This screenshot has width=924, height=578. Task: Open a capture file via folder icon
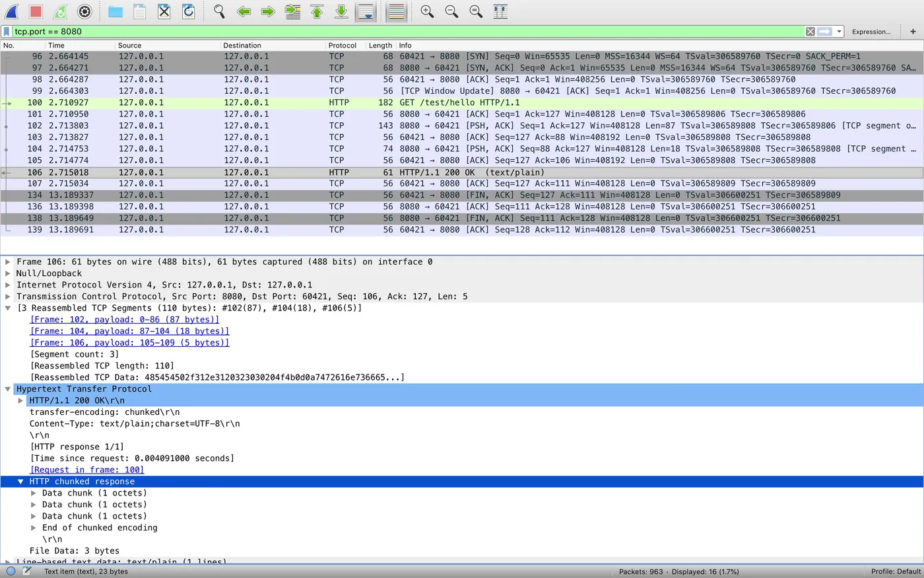point(115,11)
